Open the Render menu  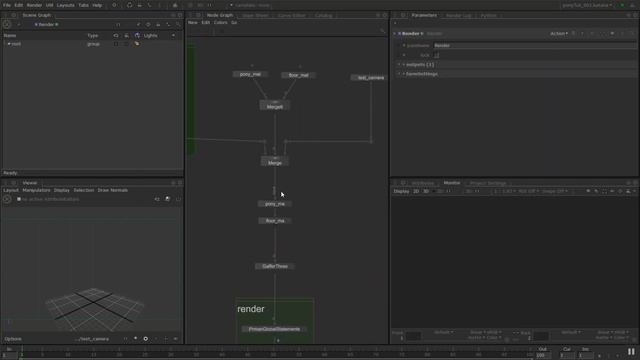tap(34, 5)
